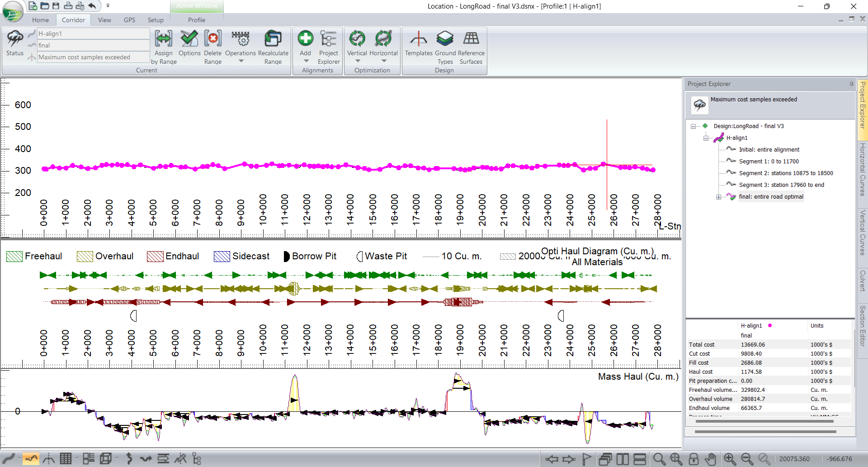Click the corridor/road view icon in bottom toolbar
This screenshot has width=868, height=467.
pos(9,459)
